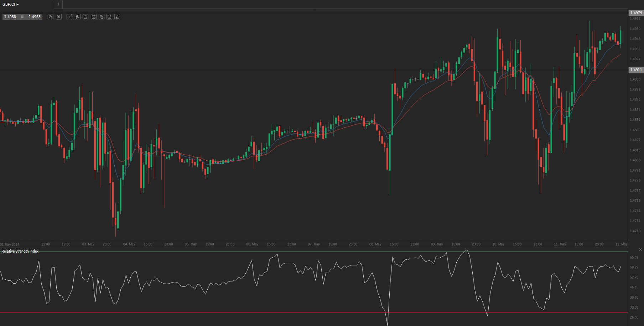Viewport: 644px width, 326px height.
Task: Click the 12. May date on timeline
Action: point(621,244)
